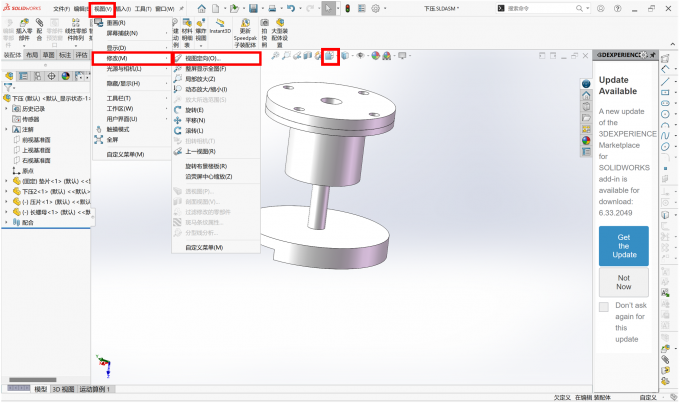
Task: Save the assembly with the Save icon
Action: point(253,8)
